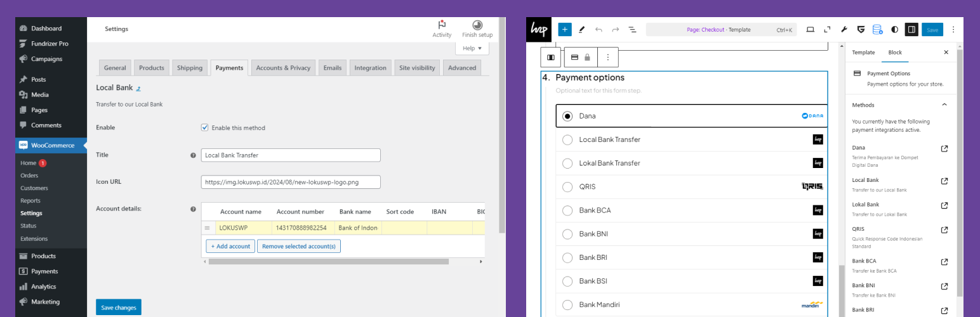This screenshot has height=317, width=980.
Task: Click the Save changes button
Action: coord(119,307)
